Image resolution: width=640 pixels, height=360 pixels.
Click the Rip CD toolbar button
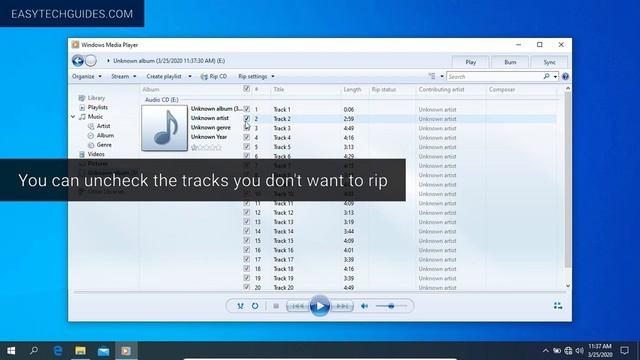pyautogui.click(x=214, y=76)
